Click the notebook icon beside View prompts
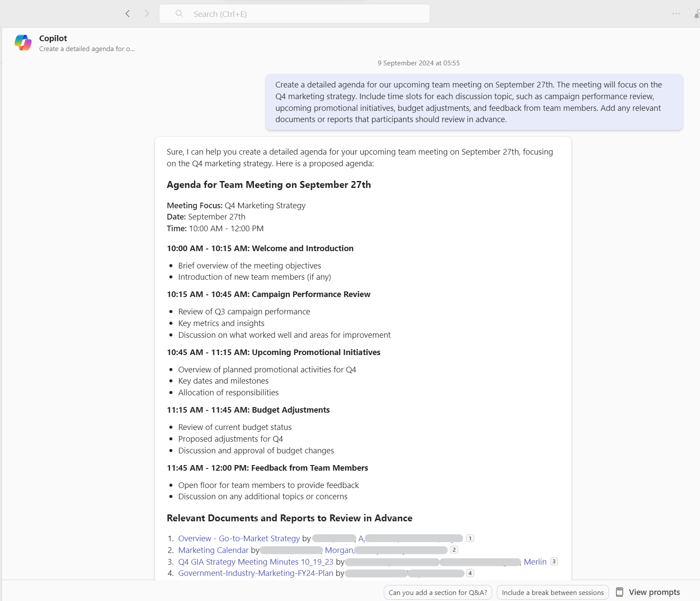The height and width of the screenshot is (601, 700). [x=619, y=592]
